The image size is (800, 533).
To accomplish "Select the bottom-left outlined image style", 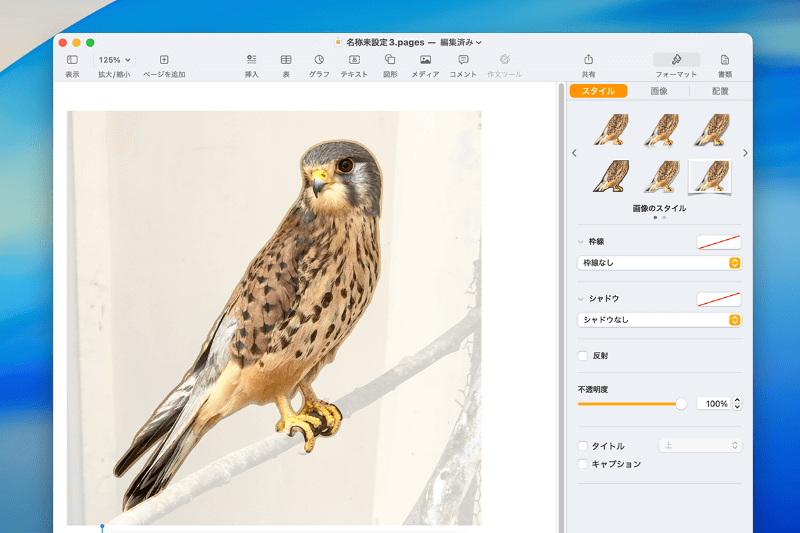I will point(611,176).
